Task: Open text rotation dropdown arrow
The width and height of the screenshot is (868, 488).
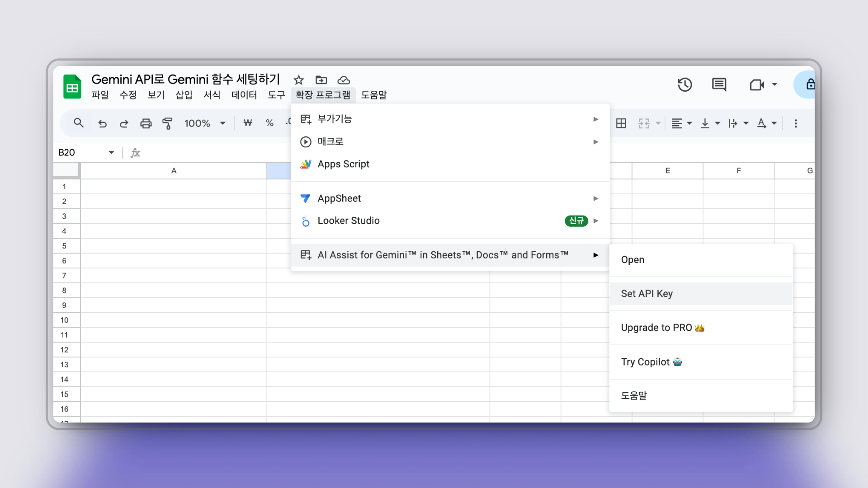Action: (x=774, y=123)
